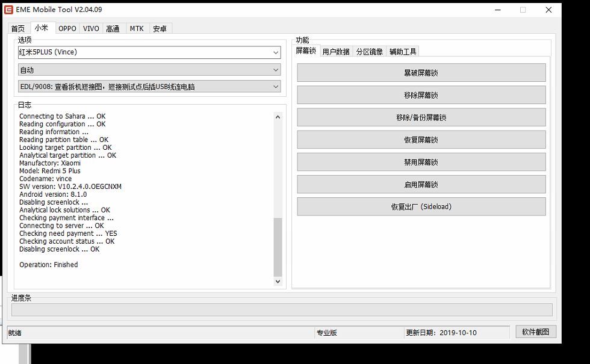Screen dimensions: 590x364
Task: Click the 禁用屏幕锁 button
Action: coord(421,162)
